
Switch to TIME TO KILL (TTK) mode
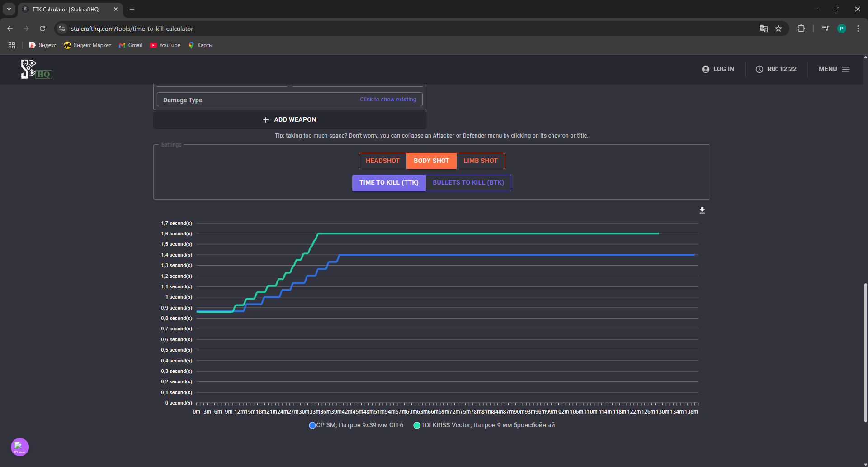point(389,183)
